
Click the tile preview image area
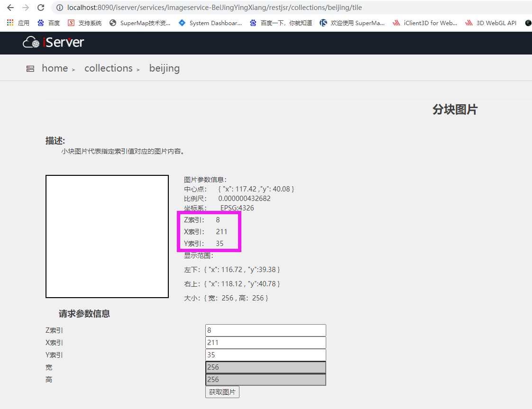click(107, 236)
